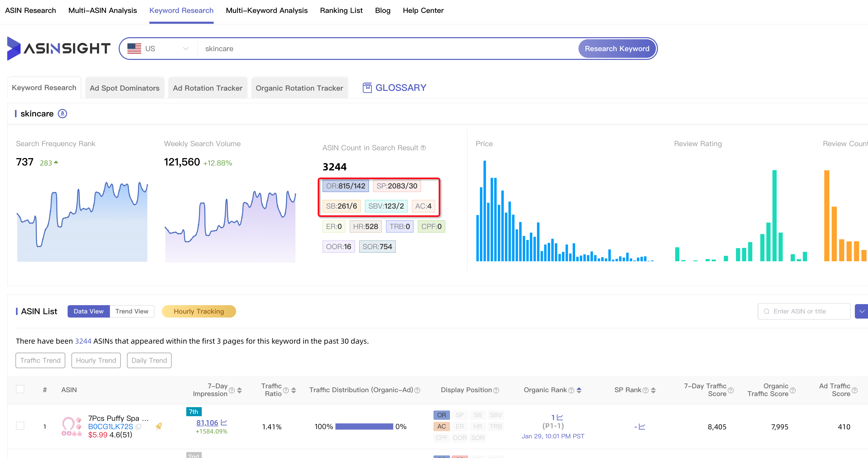Toggle the SP:2083/30 tag
The height and width of the screenshot is (458, 868).
pyautogui.click(x=397, y=186)
